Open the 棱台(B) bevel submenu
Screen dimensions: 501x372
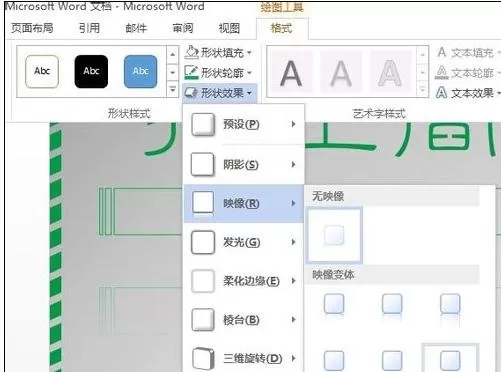(244, 320)
